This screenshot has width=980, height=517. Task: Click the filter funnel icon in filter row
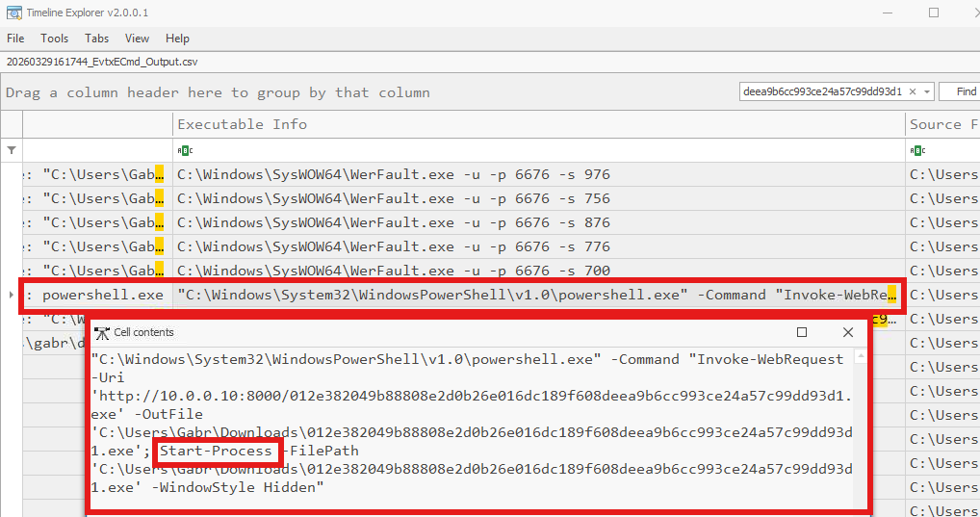(x=12, y=150)
